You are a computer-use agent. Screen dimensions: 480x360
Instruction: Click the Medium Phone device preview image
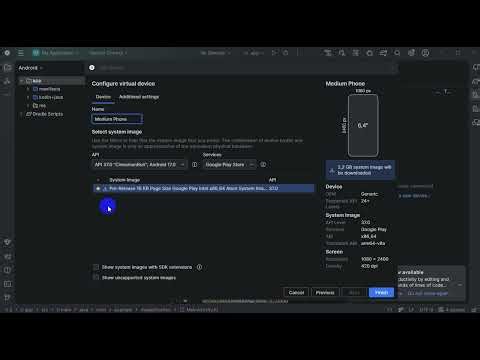(x=363, y=125)
